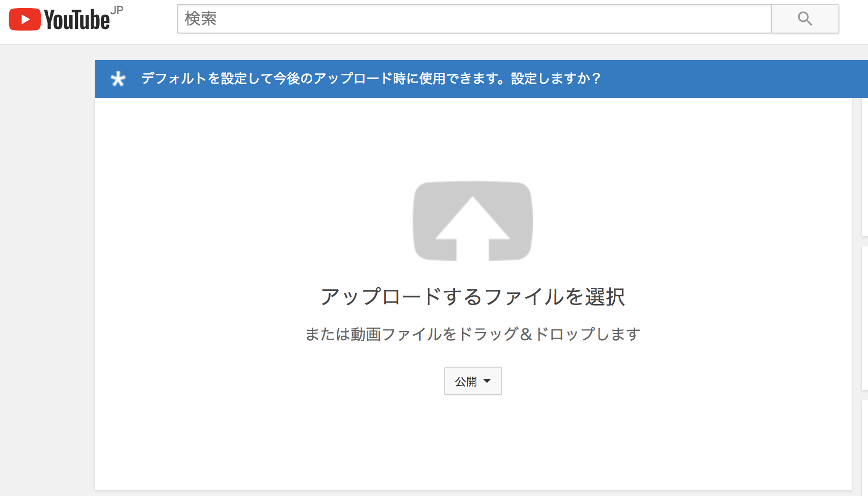Click the YouTube wordmark text
The height and width of the screenshot is (496, 868).
[x=76, y=20]
